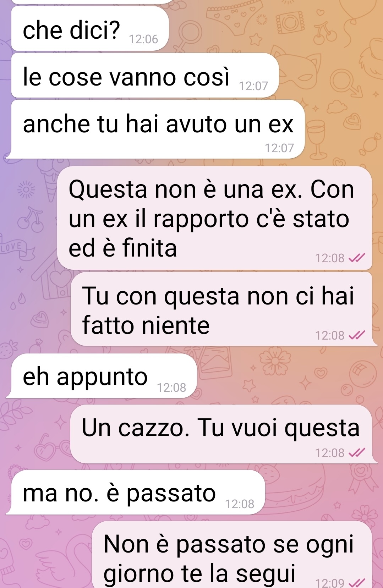The image size is (383, 588).
Task: Tap the 'che dici?' message bubble
Action: pyautogui.click(x=90, y=28)
